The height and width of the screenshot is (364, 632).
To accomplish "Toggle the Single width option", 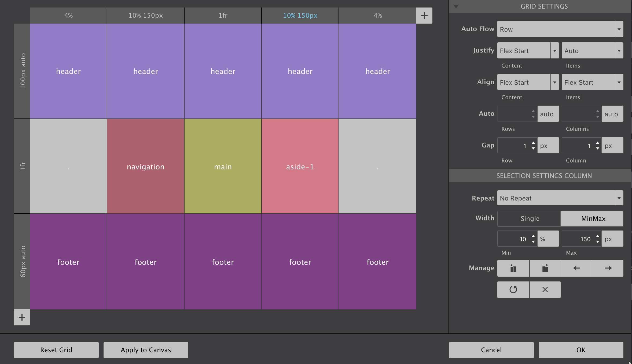I will click(530, 218).
